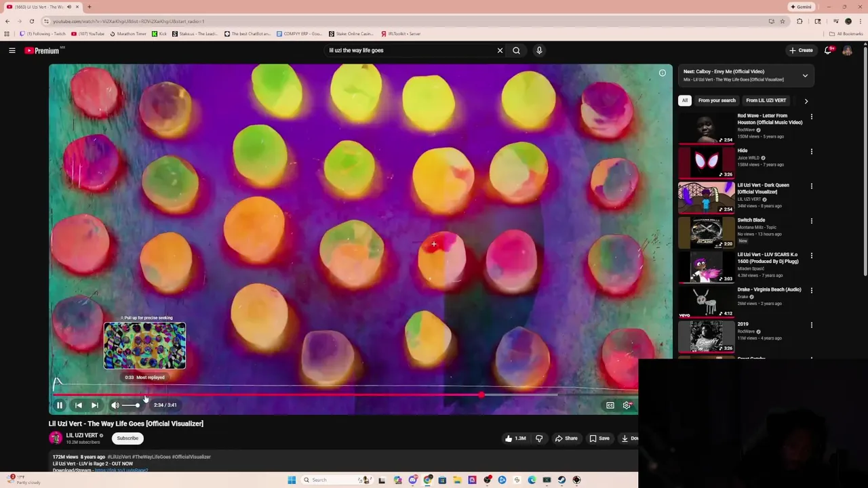
Task: Expand the mix playlist panel chevron
Action: click(x=805, y=76)
